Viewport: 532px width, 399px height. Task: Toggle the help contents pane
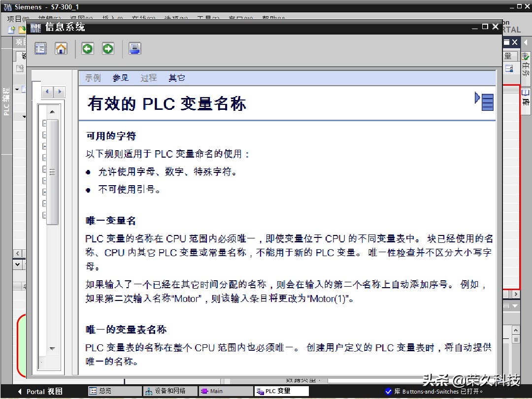(40, 48)
